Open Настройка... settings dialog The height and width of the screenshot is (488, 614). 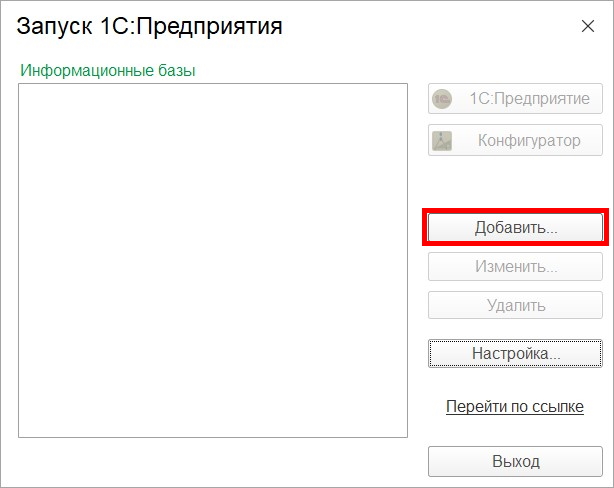click(515, 353)
